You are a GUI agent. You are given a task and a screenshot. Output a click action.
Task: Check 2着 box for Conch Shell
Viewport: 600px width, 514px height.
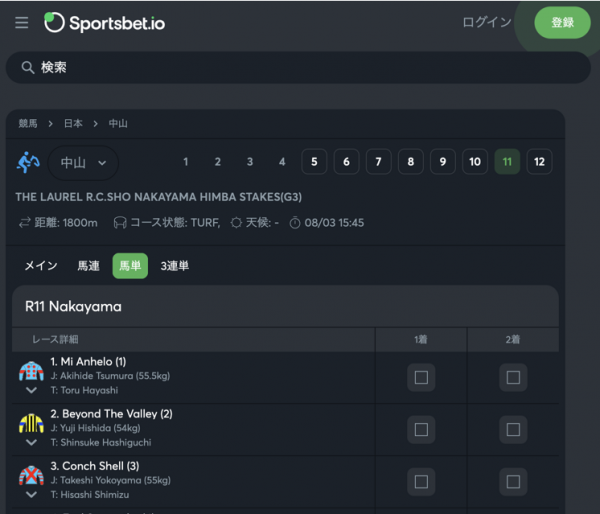click(x=513, y=481)
